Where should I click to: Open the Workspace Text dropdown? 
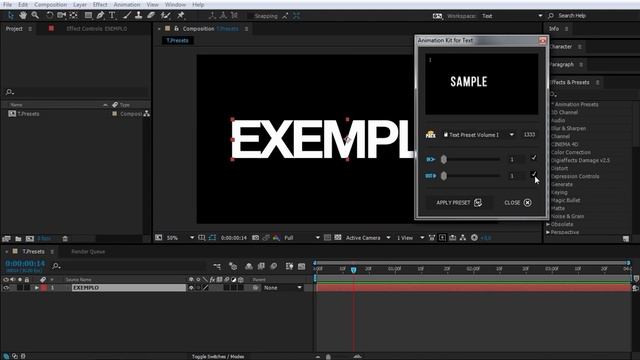pos(512,16)
